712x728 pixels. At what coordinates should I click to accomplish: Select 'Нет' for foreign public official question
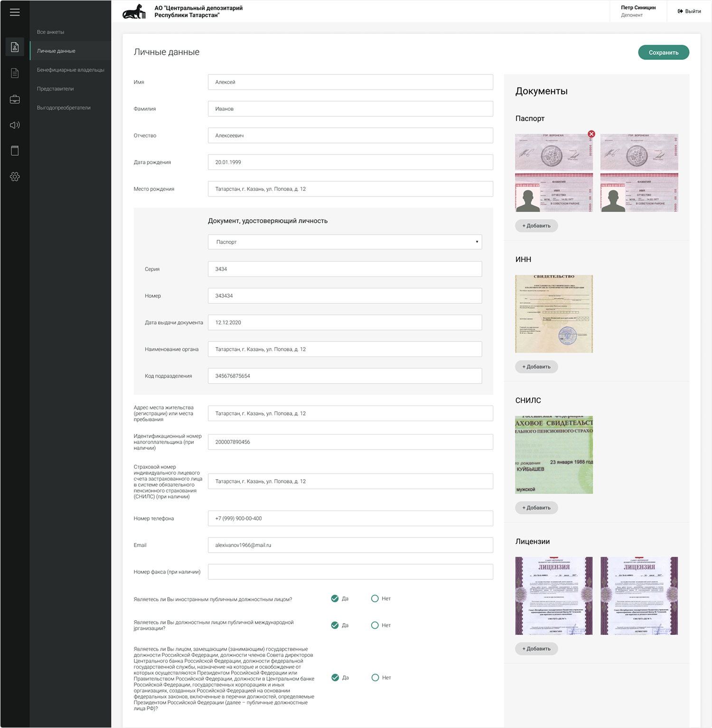(375, 598)
